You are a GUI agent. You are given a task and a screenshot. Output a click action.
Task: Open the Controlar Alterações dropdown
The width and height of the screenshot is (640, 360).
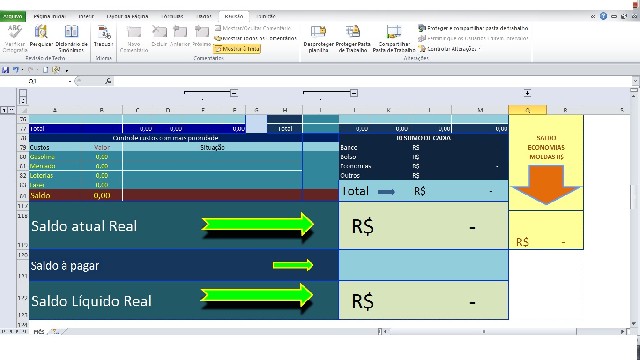coord(450,49)
